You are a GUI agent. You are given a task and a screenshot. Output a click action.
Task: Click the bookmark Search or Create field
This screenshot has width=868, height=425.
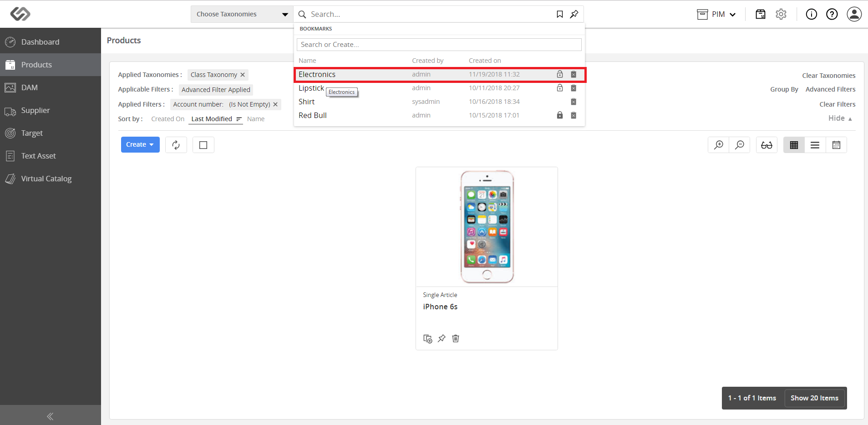click(x=439, y=45)
